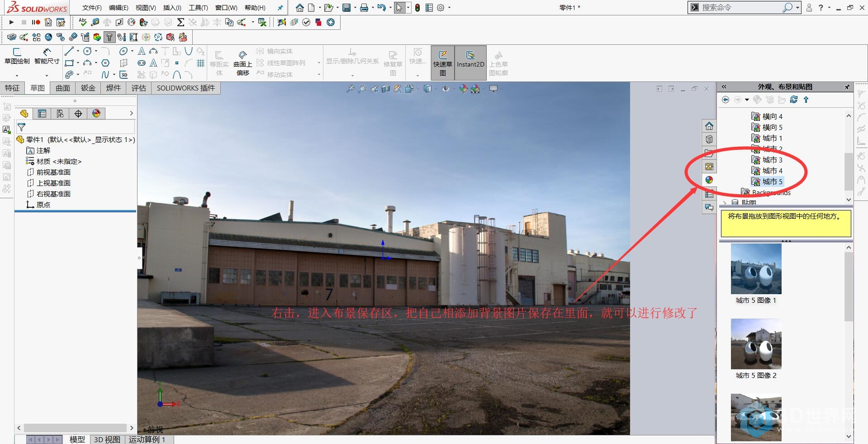Select the 横向 4 scene folder
The width and height of the screenshot is (868, 444).
coord(767,116)
